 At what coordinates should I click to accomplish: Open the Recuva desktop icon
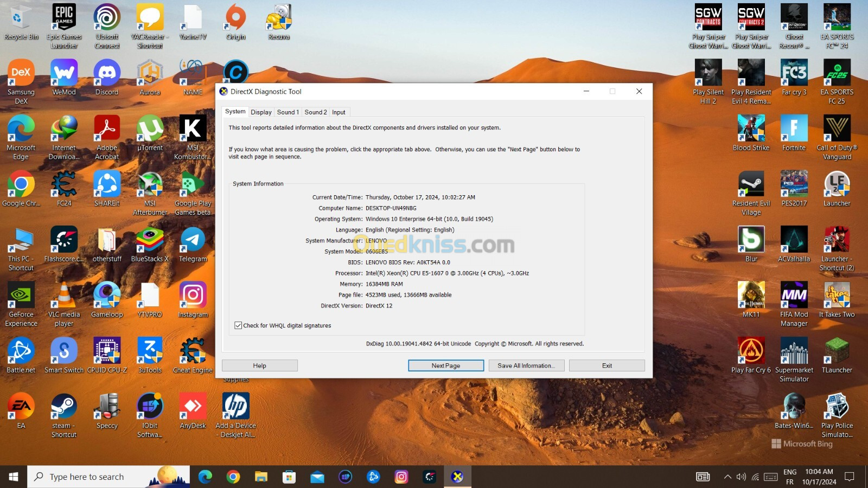278,23
